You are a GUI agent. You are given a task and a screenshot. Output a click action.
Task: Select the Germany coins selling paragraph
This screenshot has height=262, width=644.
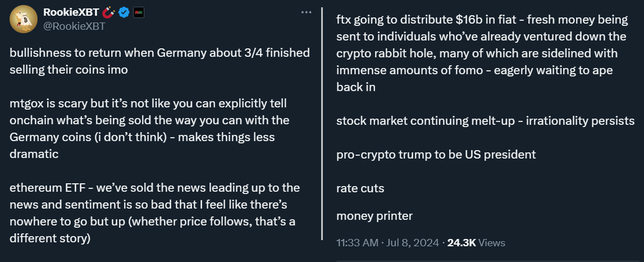[x=160, y=61]
